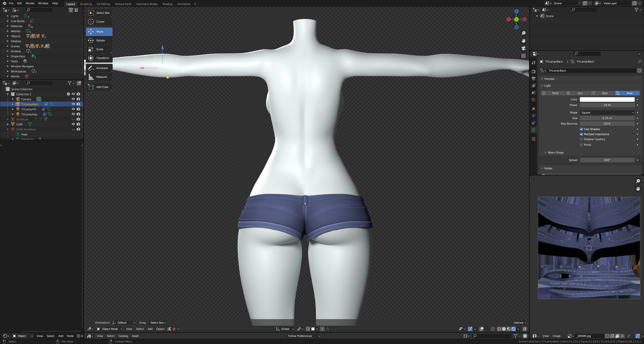Open the World properties tab
The image size is (644, 344).
tap(534, 100)
